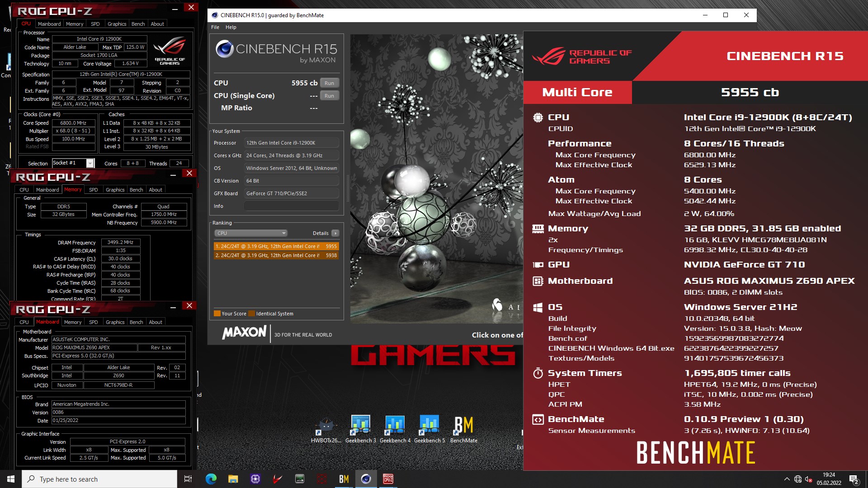Open Microsoft Edge from the taskbar

pyautogui.click(x=211, y=479)
